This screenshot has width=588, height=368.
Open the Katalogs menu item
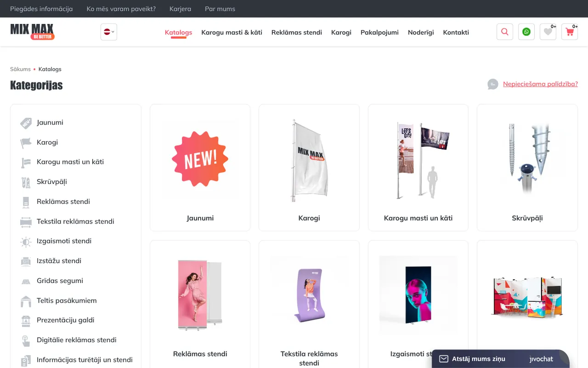tap(178, 32)
